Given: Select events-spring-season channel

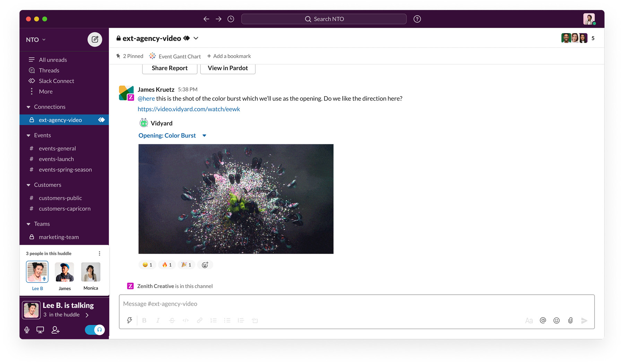Looking at the screenshot, I should tap(64, 170).
